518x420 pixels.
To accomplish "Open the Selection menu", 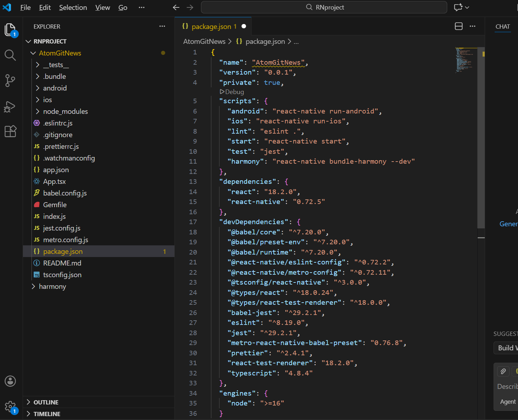I will pos(73,7).
